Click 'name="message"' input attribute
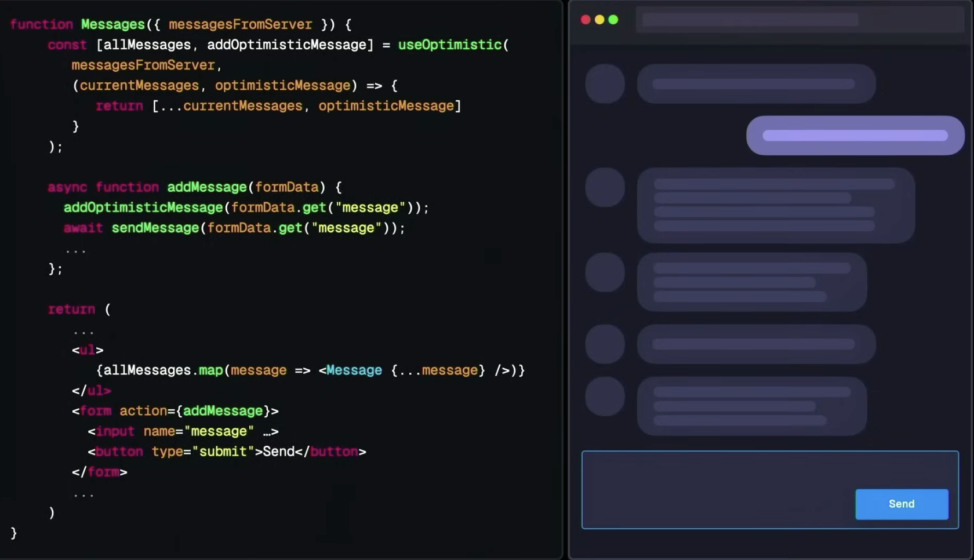The image size is (974, 560). point(199,431)
